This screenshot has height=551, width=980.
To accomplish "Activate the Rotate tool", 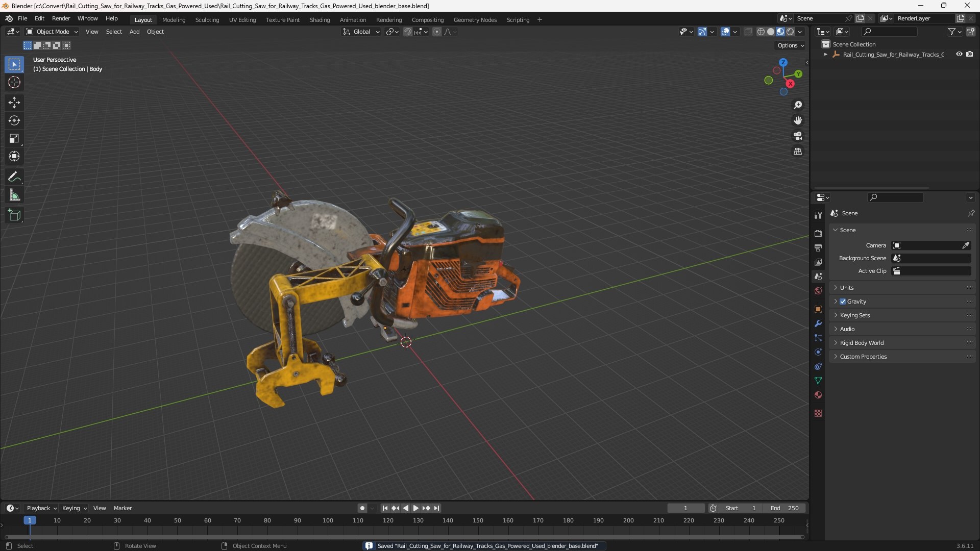I will point(14,120).
